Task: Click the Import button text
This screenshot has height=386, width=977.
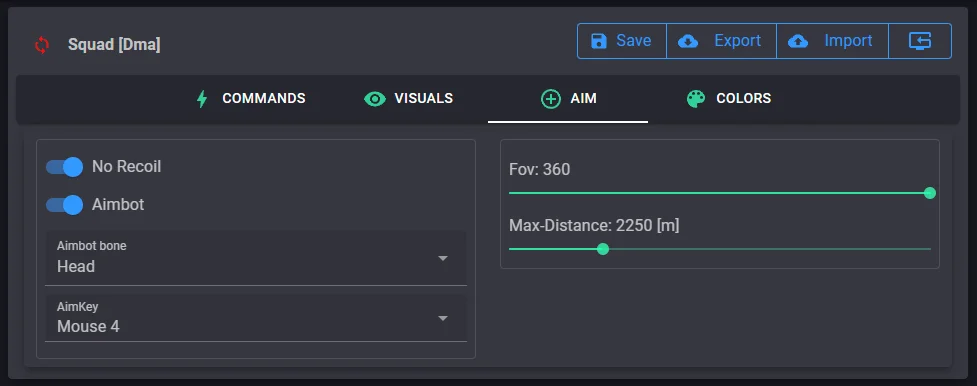Action: click(848, 41)
